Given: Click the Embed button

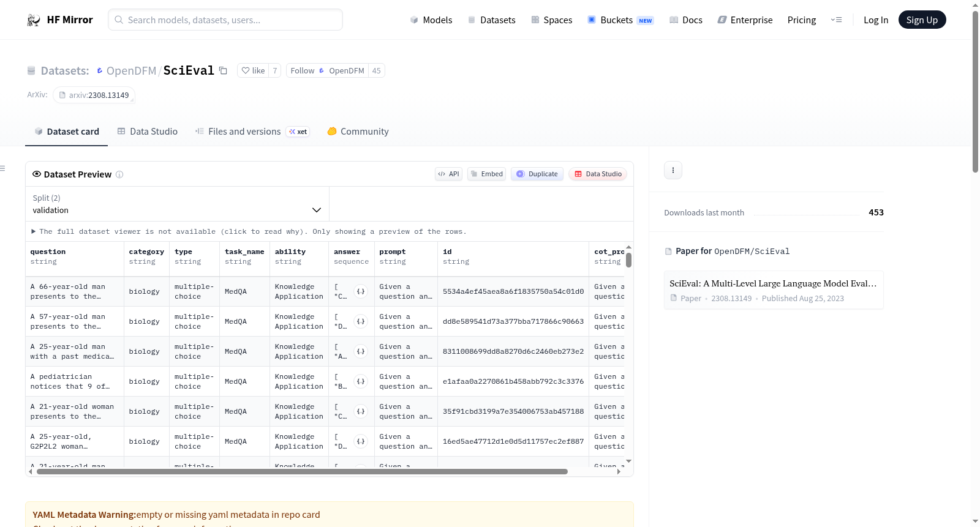Looking at the screenshot, I should pyautogui.click(x=487, y=174).
